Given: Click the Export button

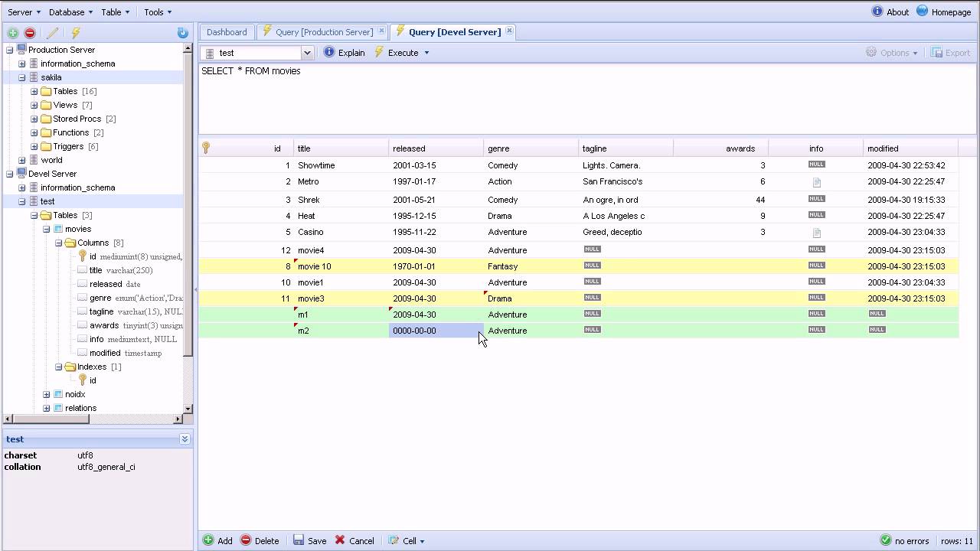Looking at the screenshot, I should click(950, 53).
